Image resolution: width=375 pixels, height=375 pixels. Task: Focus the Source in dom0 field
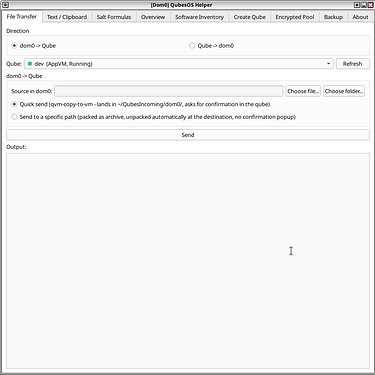click(x=169, y=91)
